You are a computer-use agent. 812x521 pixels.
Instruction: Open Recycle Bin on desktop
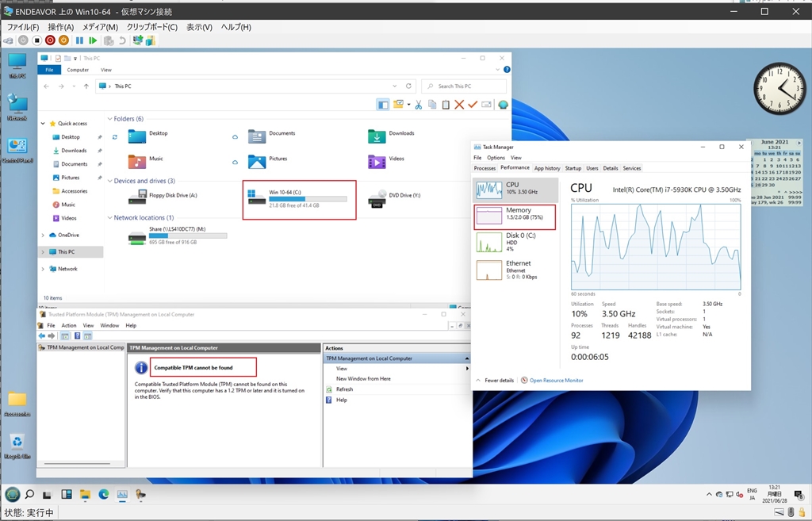[x=17, y=446]
